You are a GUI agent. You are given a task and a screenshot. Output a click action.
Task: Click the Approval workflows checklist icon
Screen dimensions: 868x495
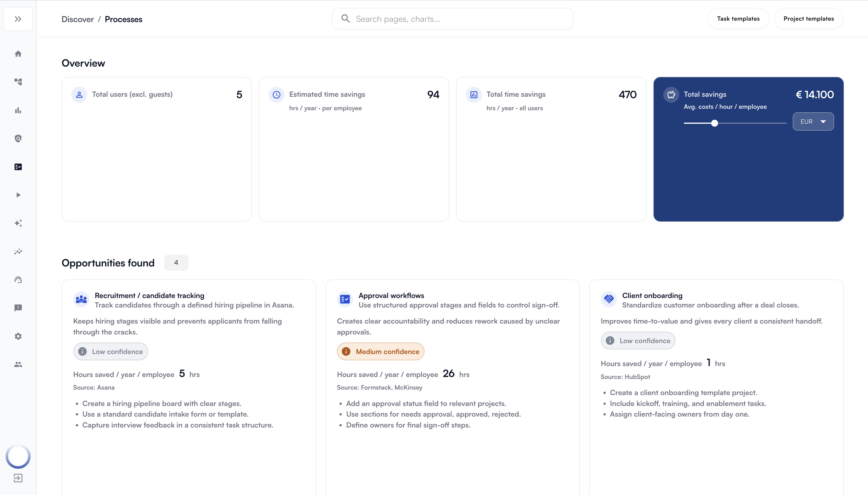point(345,299)
